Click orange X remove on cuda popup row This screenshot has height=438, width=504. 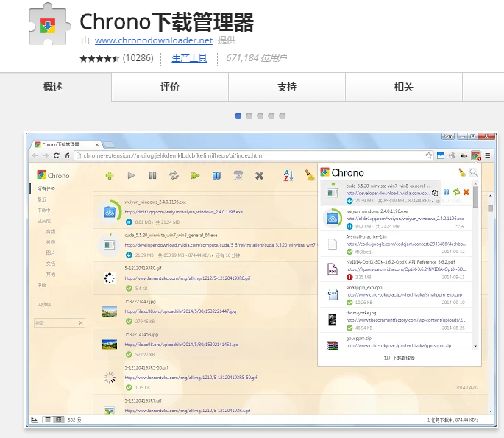click(466, 192)
